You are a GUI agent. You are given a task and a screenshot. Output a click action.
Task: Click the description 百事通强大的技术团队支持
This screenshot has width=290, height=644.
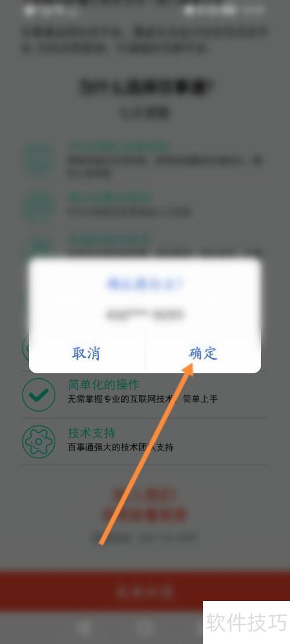tap(121, 447)
